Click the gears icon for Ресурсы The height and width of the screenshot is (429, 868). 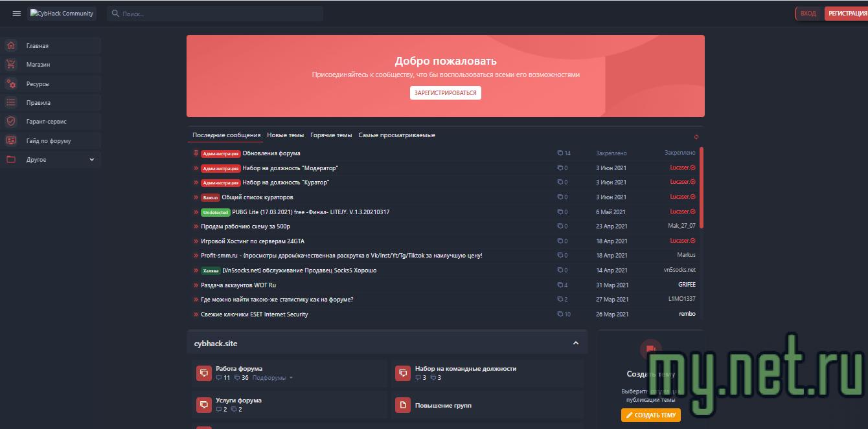(x=11, y=83)
